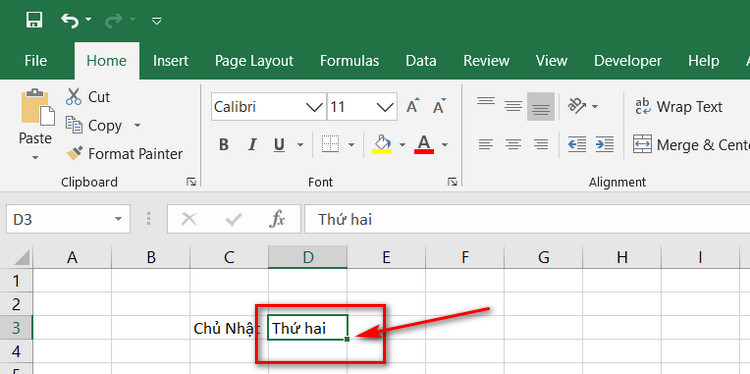Viewport: 750px width, 374px height.
Task: Open Font settings dialog launcher
Action: pos(452,182)
